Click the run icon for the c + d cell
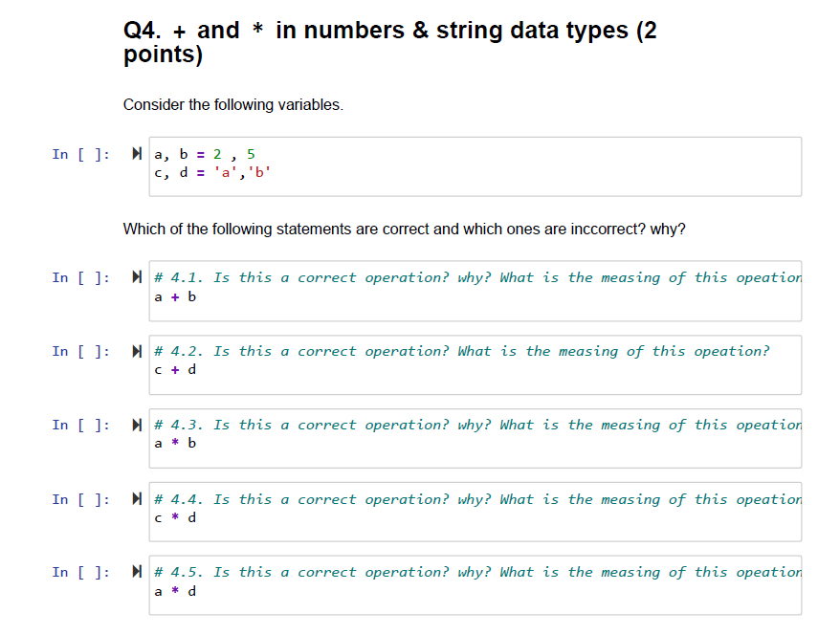 click(136, 350)
